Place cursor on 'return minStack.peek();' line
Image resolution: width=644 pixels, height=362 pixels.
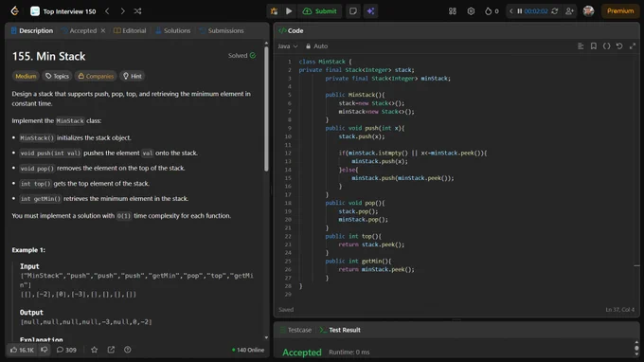(x=377, y=269)
